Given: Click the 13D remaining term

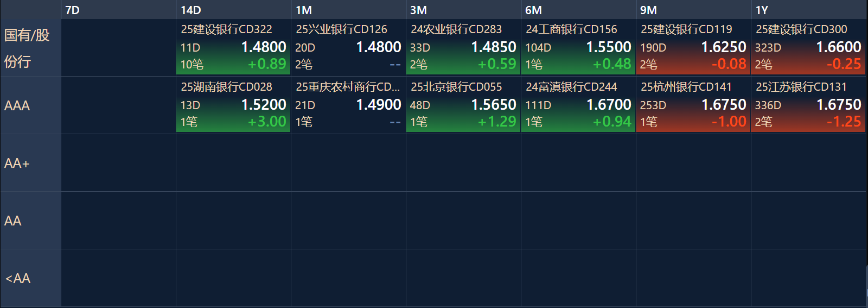Looking at the screenshot, I should [x=190, y=105].
